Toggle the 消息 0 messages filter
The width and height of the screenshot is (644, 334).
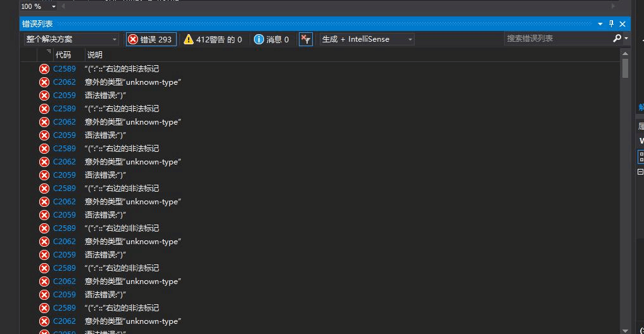pos(271,39)
